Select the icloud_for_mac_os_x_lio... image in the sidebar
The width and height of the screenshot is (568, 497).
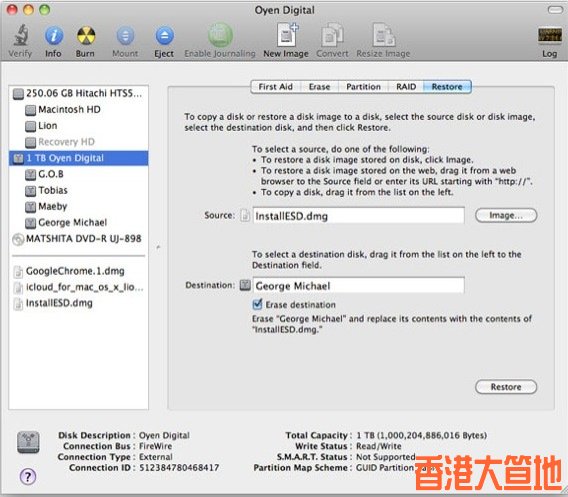pos(78,287)
